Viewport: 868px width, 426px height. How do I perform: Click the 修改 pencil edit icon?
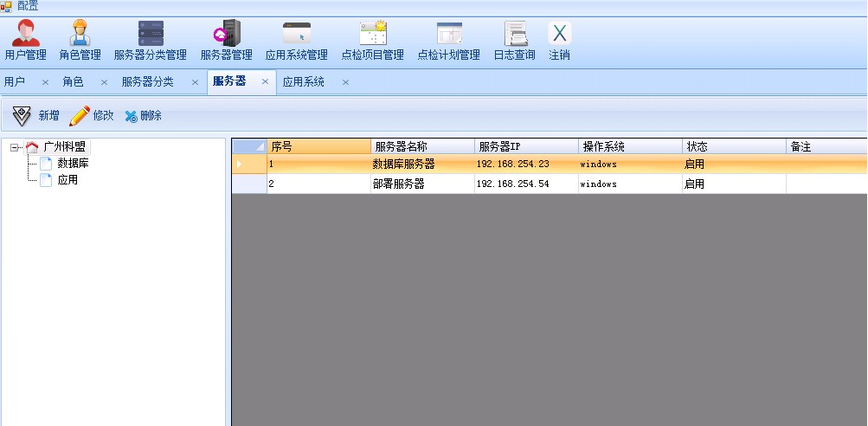pyautogui.click(x=79, y=116)
